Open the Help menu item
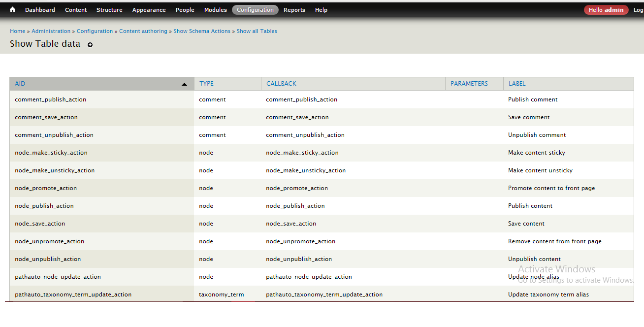 point(321,10)
